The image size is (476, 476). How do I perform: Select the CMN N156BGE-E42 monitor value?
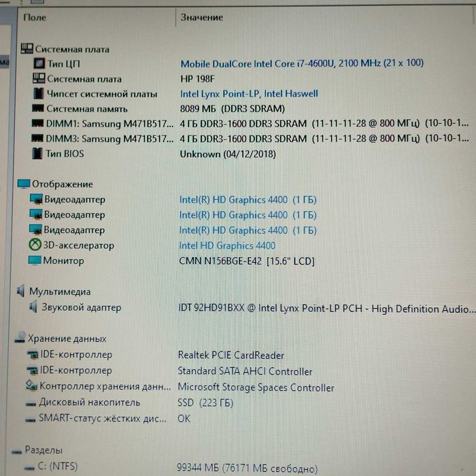point(246,261)
